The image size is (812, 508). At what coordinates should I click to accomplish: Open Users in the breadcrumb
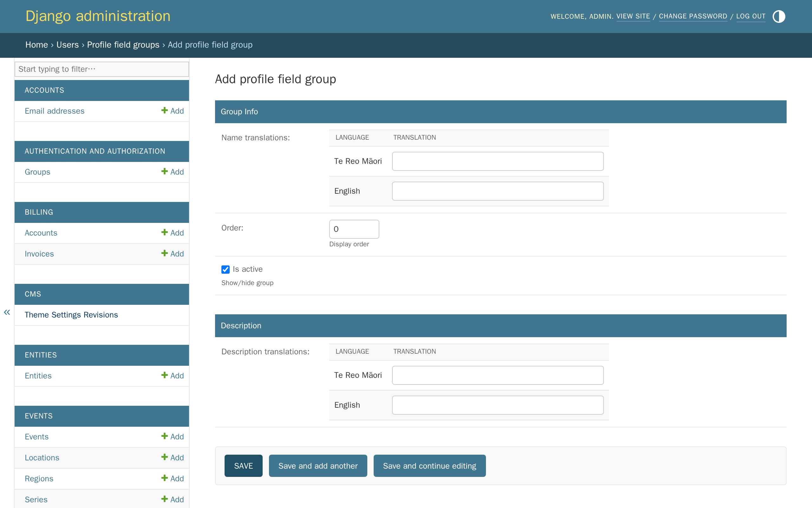pyautogui.click(x=68, y=45)
